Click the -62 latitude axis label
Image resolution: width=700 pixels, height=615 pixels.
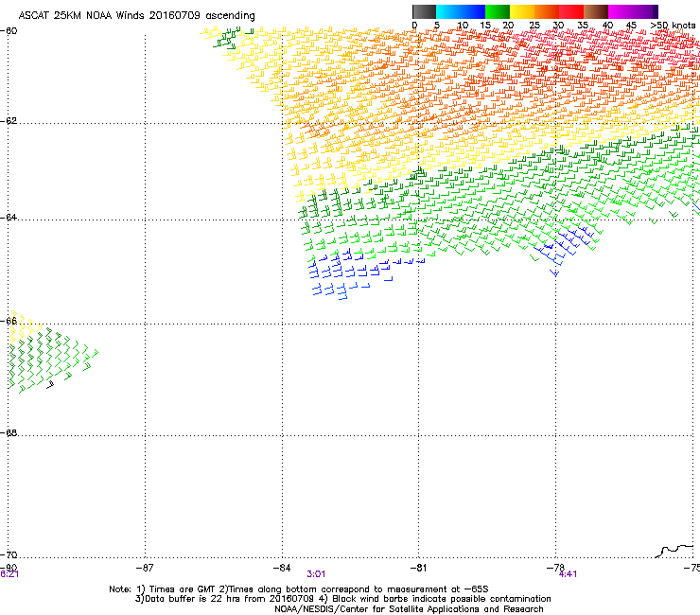[x=9, y=121]
